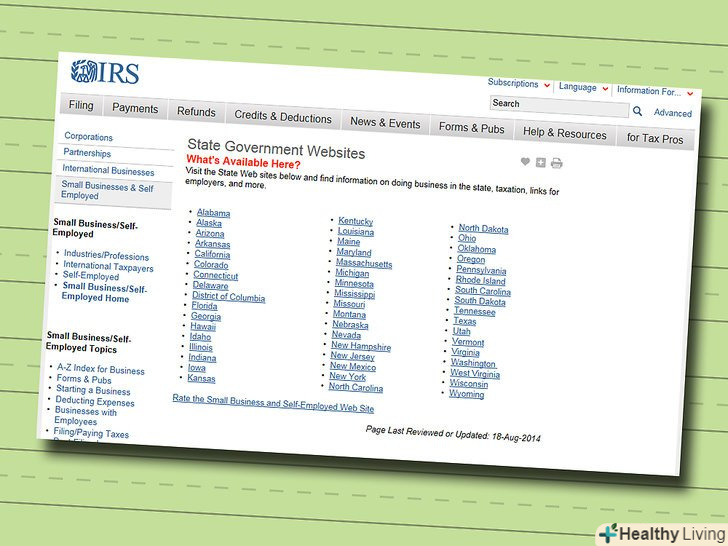
Task: Click the Wyoming state link
Action: click(466, 394)
